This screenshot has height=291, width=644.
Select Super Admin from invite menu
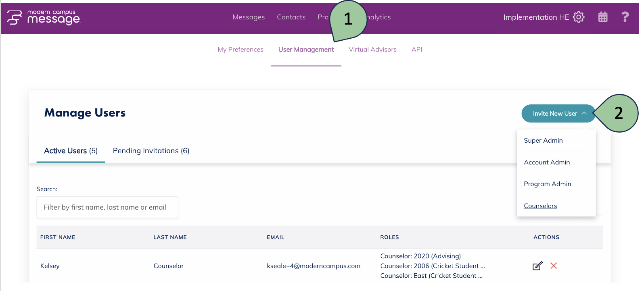coord(543,141)
